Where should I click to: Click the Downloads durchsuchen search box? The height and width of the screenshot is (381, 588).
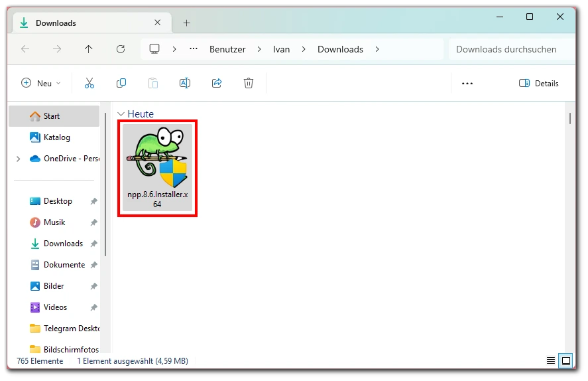(512, 49)
